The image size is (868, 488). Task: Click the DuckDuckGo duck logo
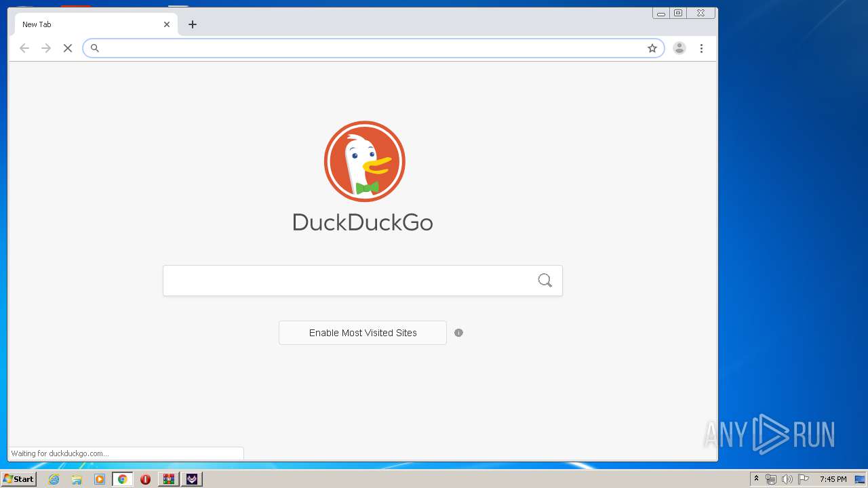click(364, 161)
